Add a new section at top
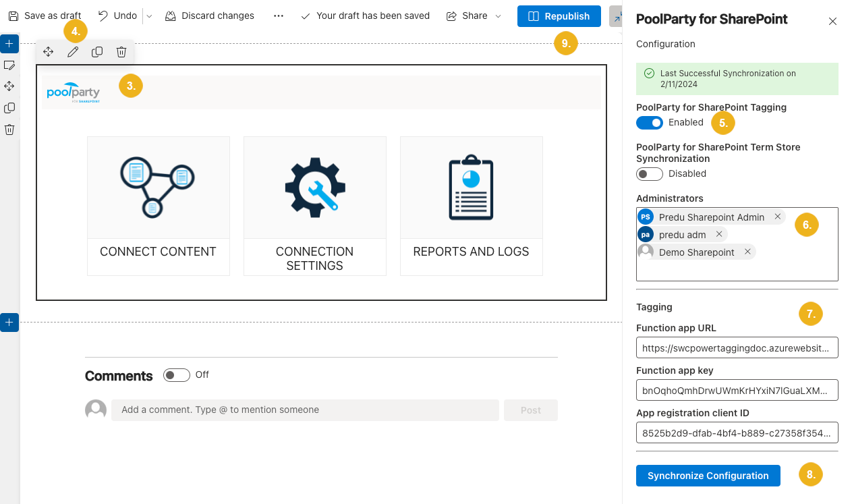 click(x=9, y=44)
